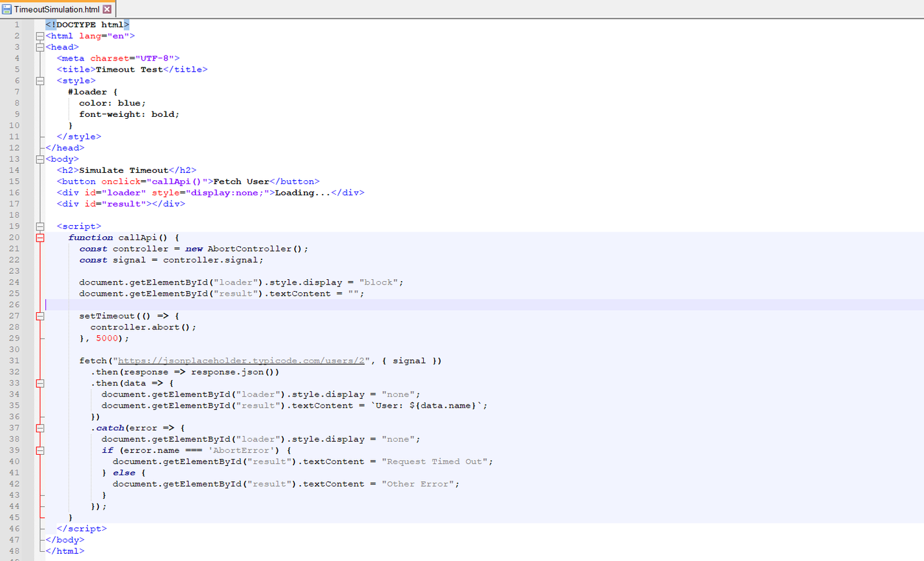The width and height of the screenshot is (924, 561).
Task: Collapse the .then(data) fold marker on line 33
Action: (40, 383)
